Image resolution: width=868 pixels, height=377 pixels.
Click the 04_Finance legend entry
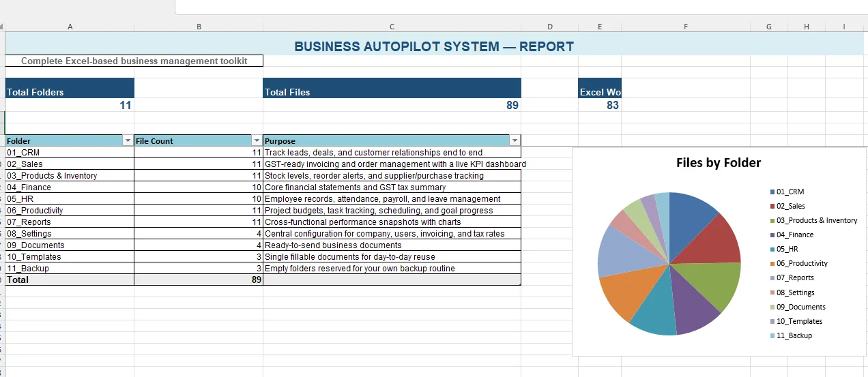[x=792, y=235]
